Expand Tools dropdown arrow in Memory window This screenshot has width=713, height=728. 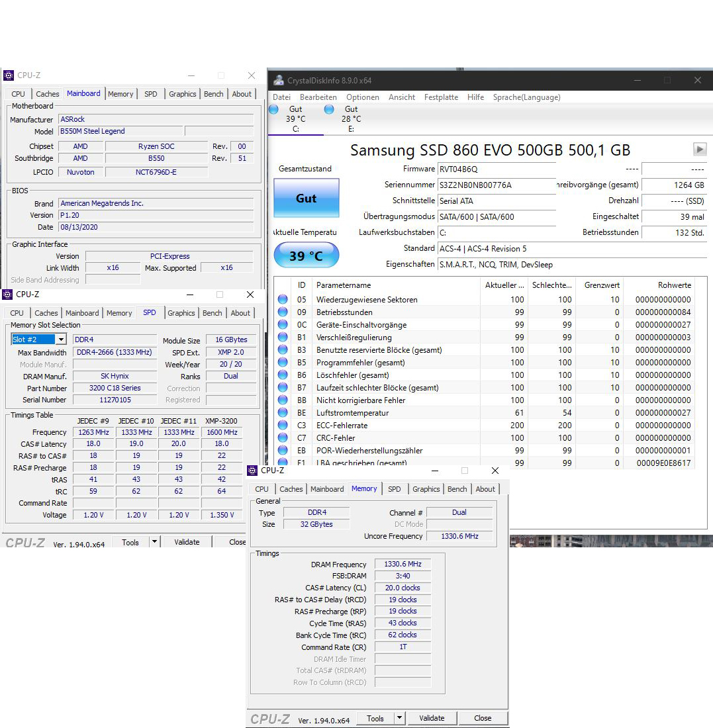pos(399,718)
